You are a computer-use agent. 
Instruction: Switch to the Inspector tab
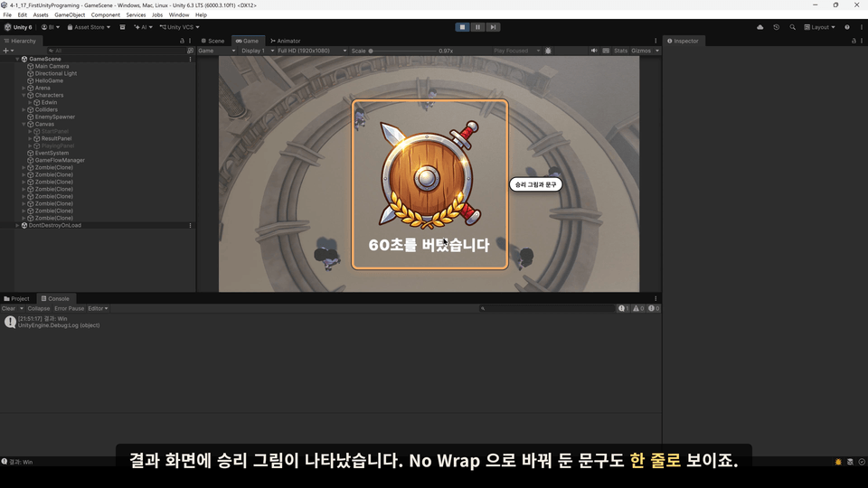tap(683, 41)
